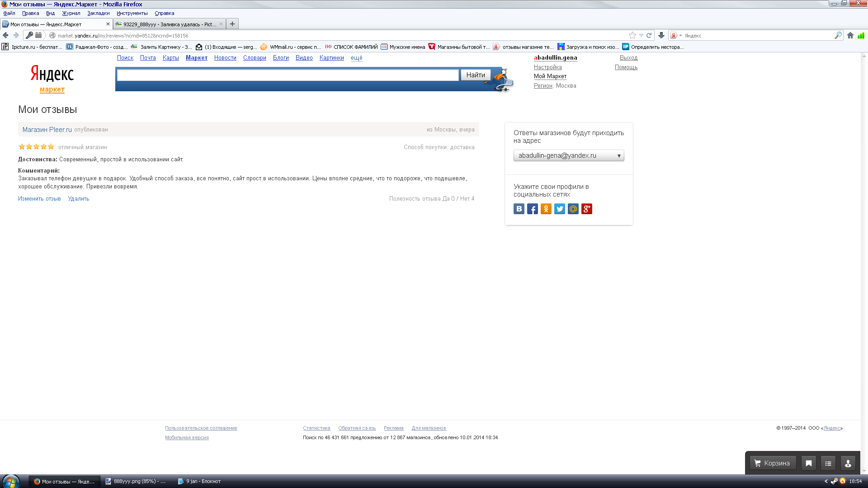This screenshot has height=488, width=868.
Task: Link Mail.ru profile icon
Action: [x=573, y=209]
